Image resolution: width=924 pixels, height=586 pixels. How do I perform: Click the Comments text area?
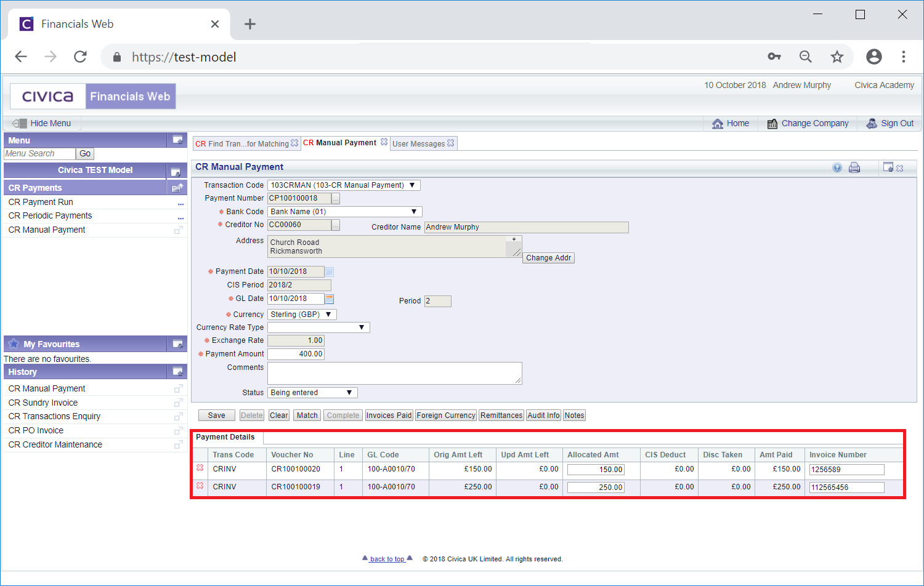(x=394, y=373)
